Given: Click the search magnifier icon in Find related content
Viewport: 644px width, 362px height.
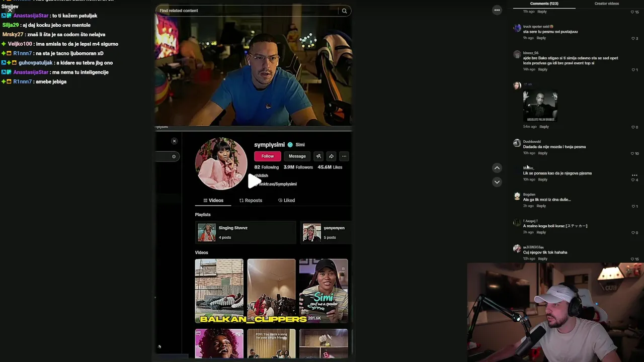Looking at the screenshot, I should coord(344,11).
